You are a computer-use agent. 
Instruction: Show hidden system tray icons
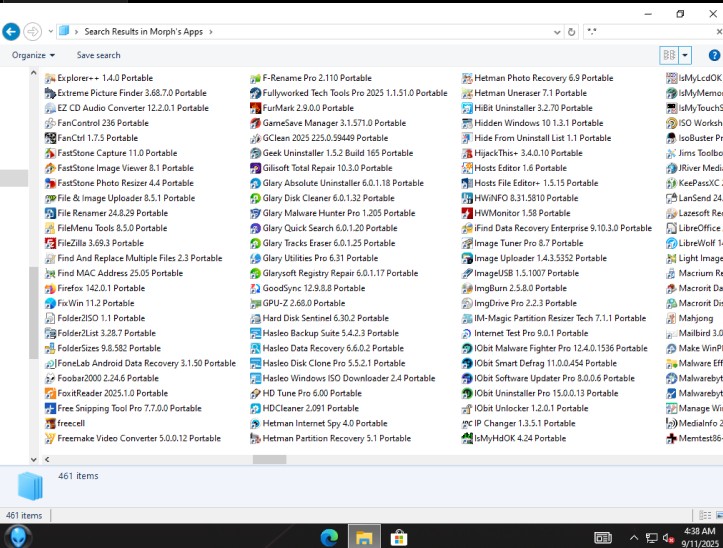(x=634, y=537)
